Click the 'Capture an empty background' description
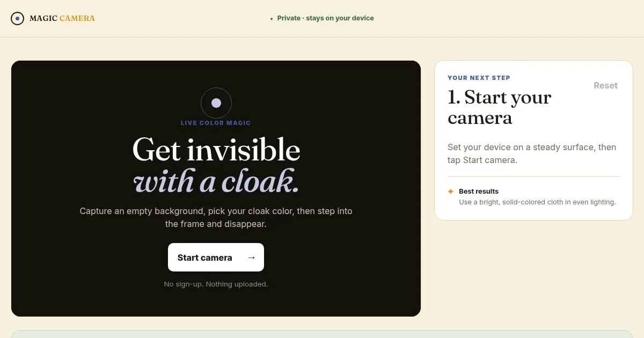 coord(216,217)
